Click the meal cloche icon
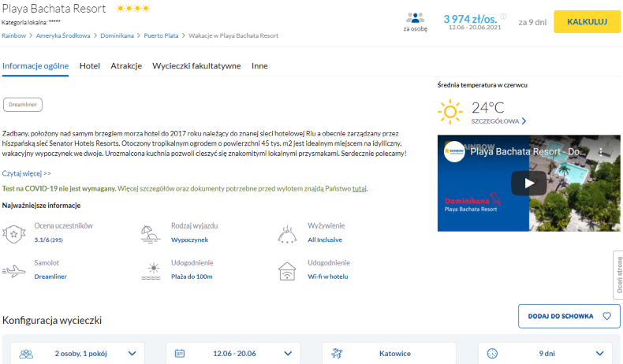The image size is (623, 364). coord(287,234)
